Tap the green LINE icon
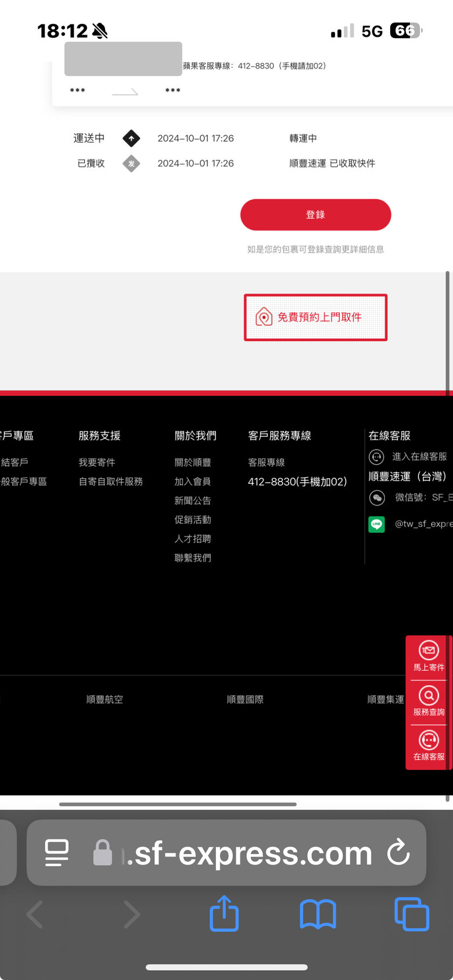 coord(376,524)
